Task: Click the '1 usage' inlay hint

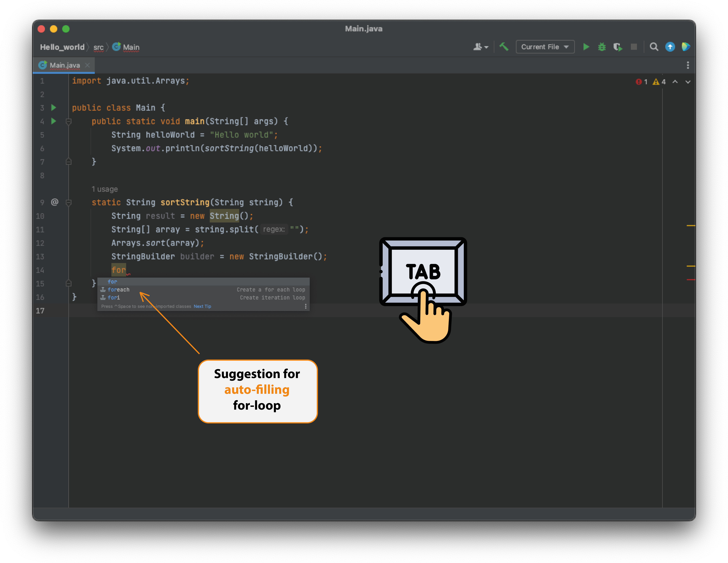Action: (105, 189)
